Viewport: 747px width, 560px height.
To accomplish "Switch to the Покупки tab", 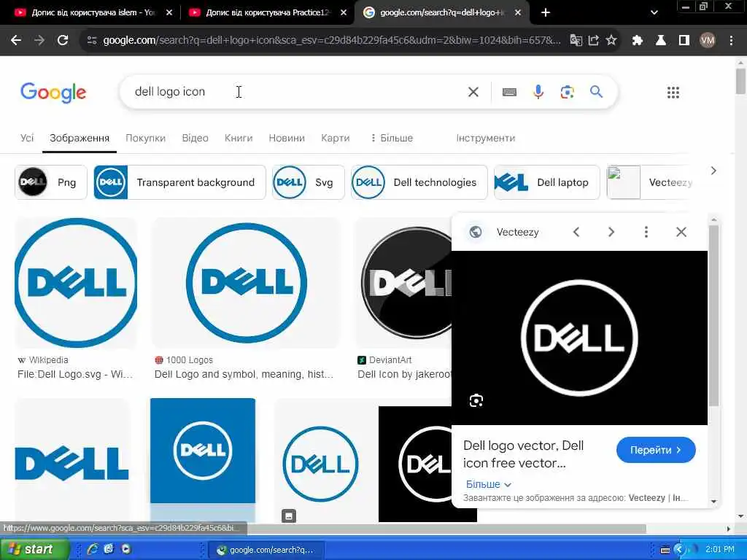I will point(145,138).
